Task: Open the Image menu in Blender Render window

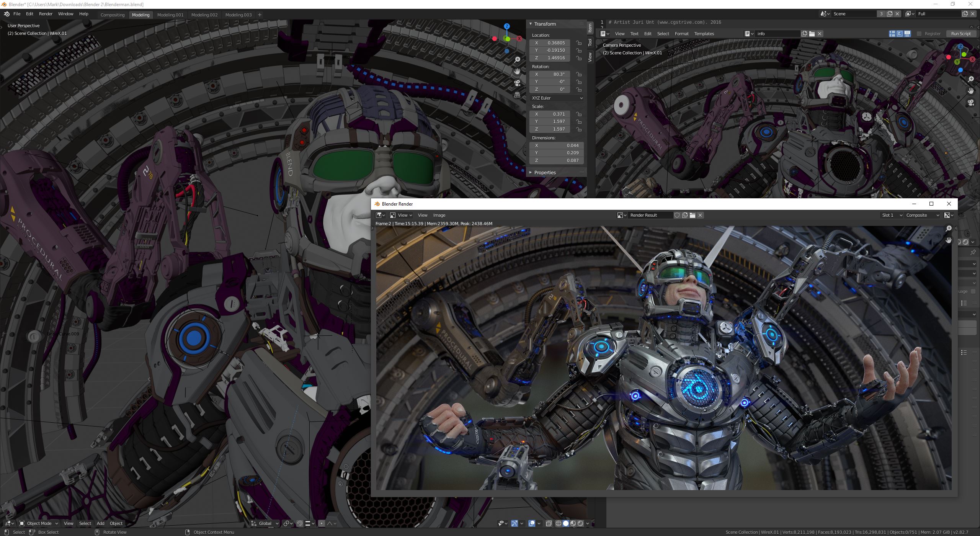Action: pos(439,215)
